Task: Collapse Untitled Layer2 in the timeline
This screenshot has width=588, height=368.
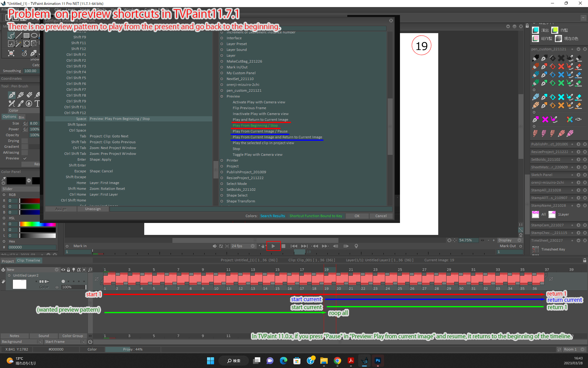Action: click(9, 275)
